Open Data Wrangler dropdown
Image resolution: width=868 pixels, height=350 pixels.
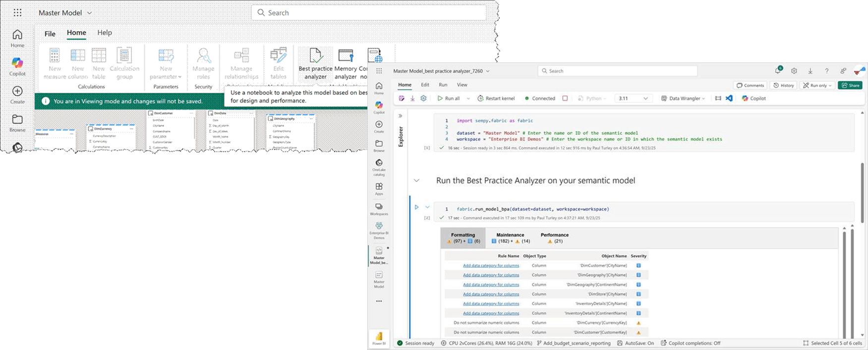[x=683, y=98]
